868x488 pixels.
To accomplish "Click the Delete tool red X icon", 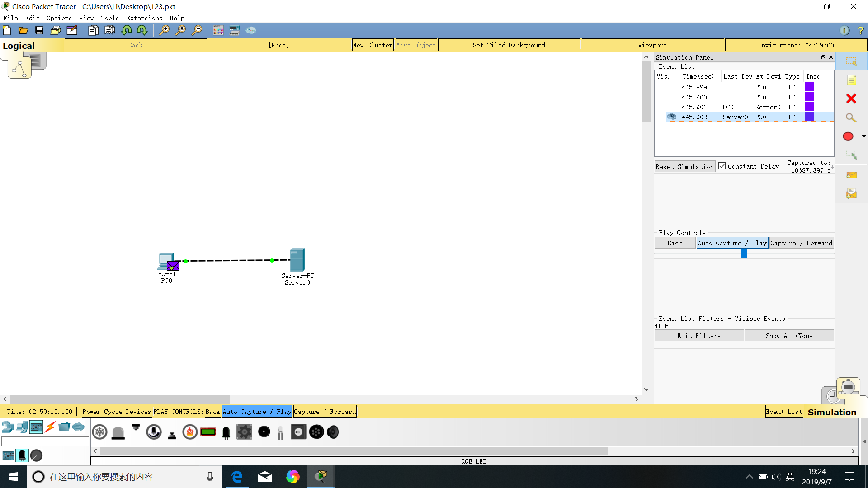I will (851, 99).
